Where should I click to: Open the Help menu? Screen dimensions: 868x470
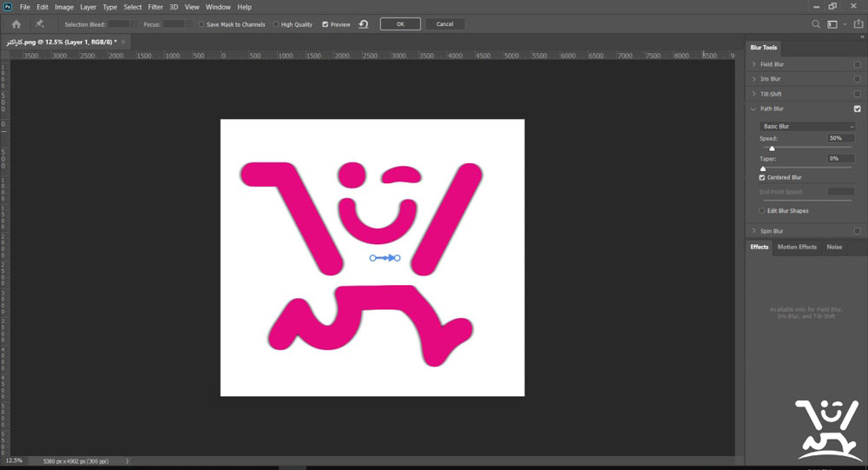pos(245,7)
